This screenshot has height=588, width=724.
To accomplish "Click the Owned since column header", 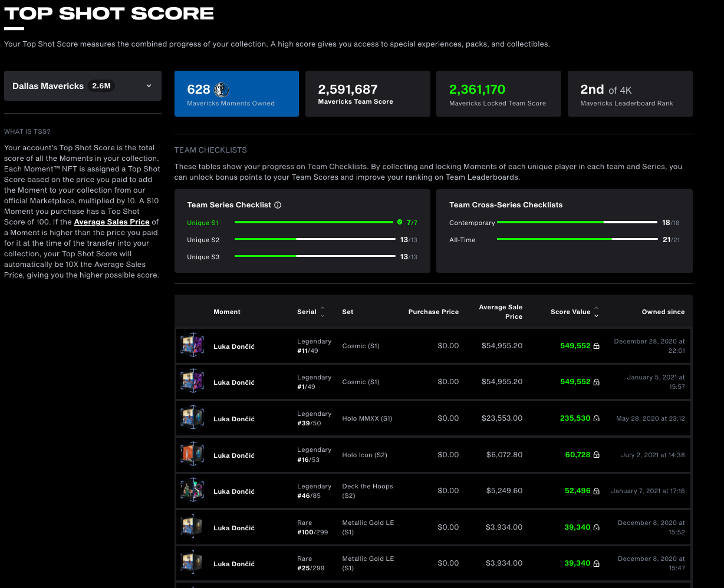I will point(663,312).
